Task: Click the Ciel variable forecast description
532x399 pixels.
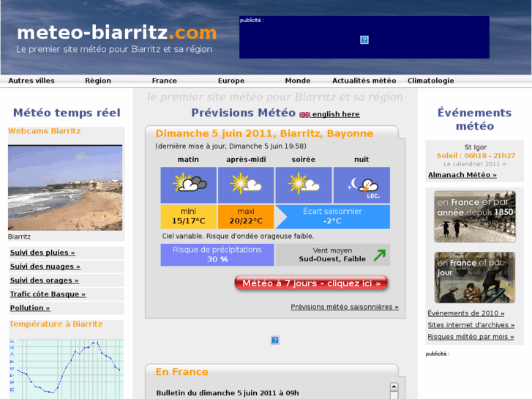Action: (x=238, y=236)
